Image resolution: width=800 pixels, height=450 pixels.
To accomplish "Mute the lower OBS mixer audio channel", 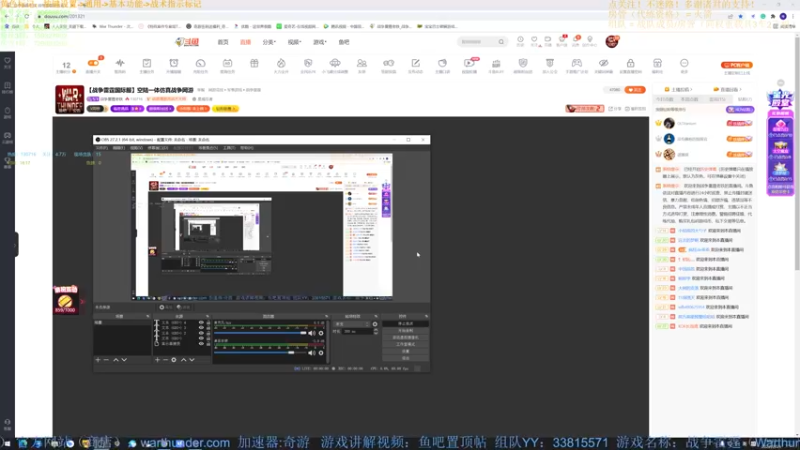I will point(312,353).
